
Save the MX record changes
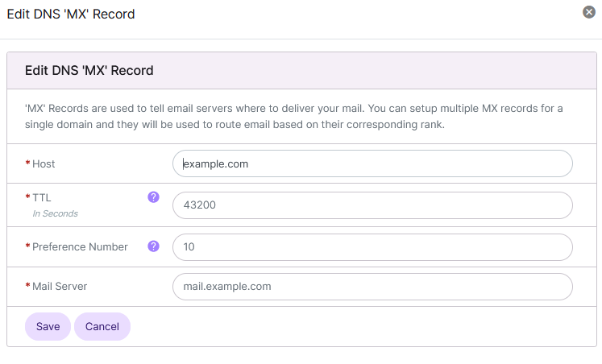(x=48, y=326)
